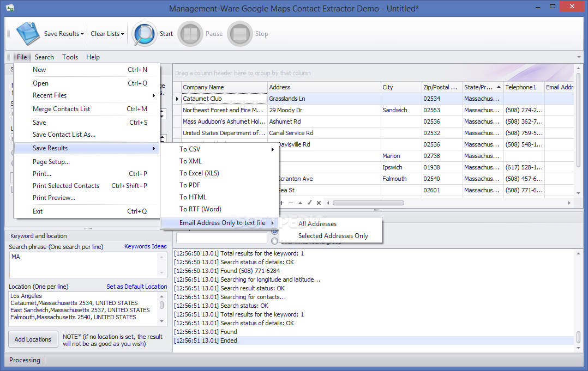Image resolution: width=588 pixels, height=371 pixels.
Task: Click the input field below results grid
Action: (221, 238)
